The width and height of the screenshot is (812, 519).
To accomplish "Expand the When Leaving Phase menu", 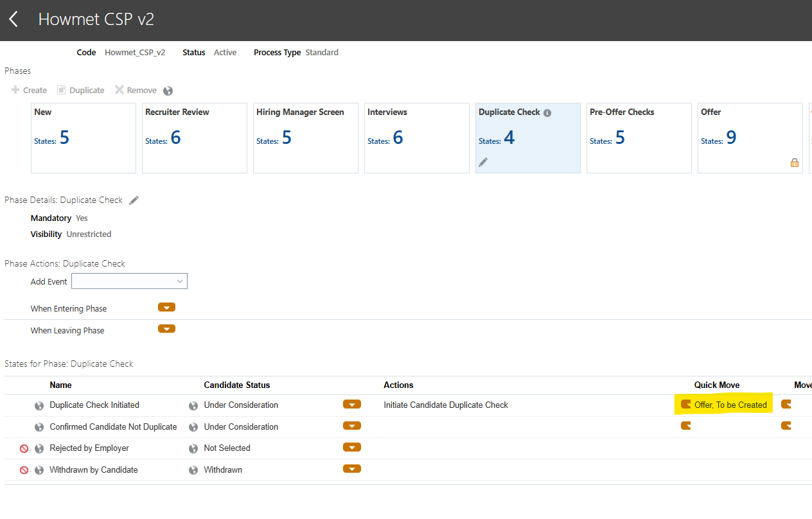I will click(166, 329).
